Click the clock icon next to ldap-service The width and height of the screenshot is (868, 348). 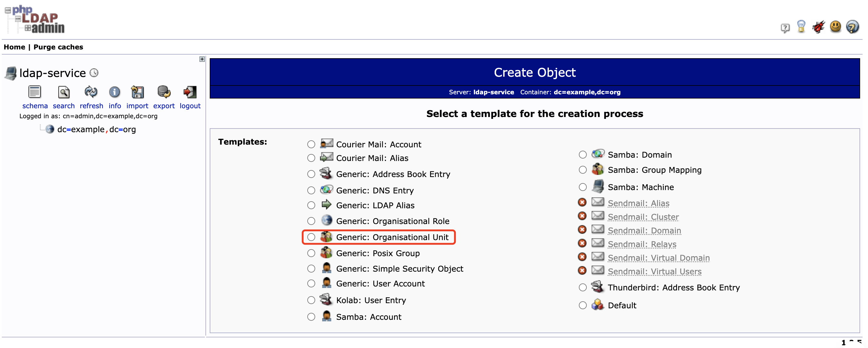(x=95, y=72)
